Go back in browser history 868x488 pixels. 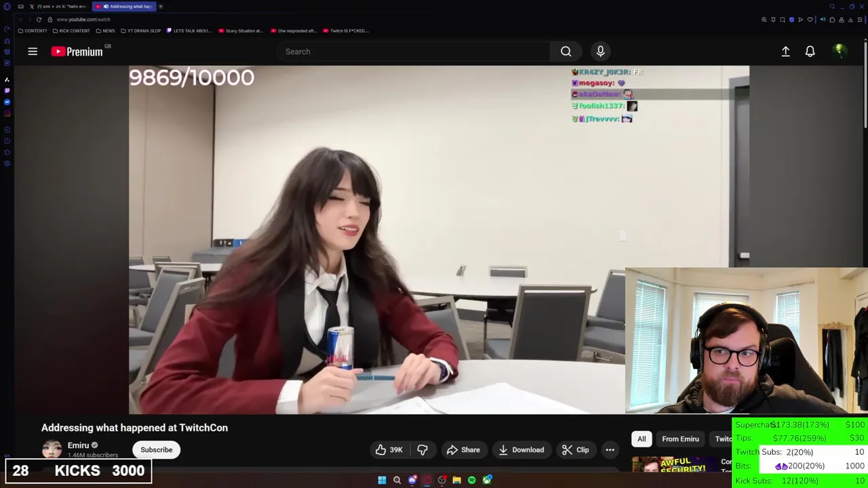(x=20, y=20)
